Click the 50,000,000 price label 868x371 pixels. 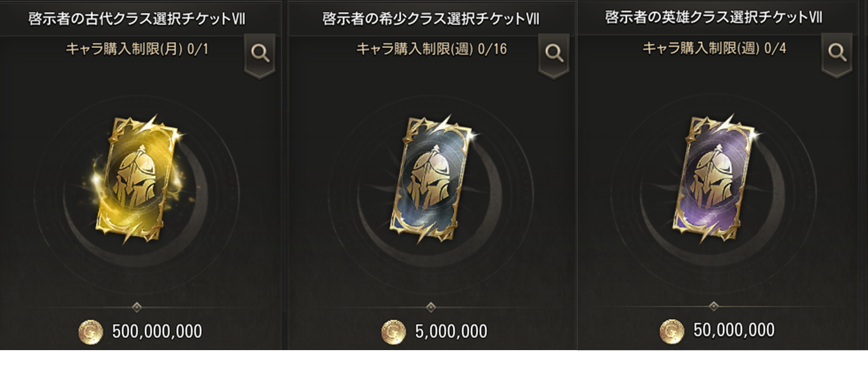pos(734,330)
